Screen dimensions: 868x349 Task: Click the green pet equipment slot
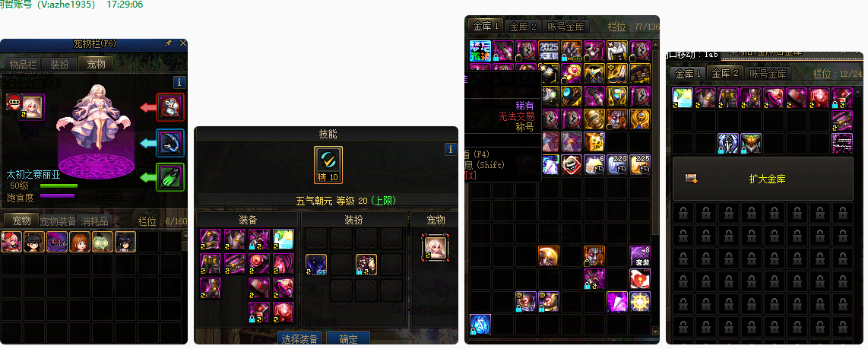[170, 177]
